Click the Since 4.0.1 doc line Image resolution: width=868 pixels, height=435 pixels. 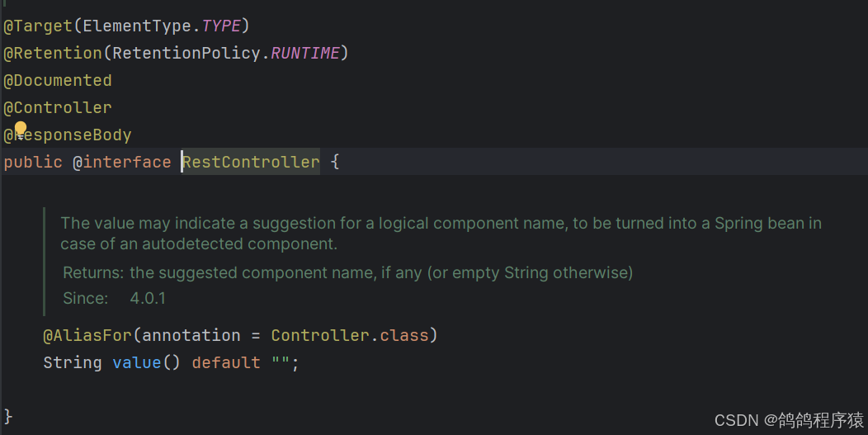click(x=114, y=298)
